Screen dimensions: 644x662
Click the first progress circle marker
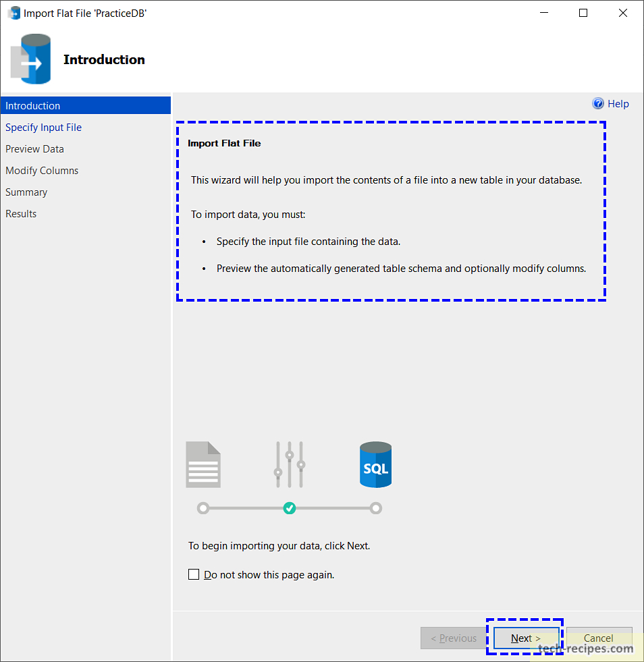(x=203, y=508)
